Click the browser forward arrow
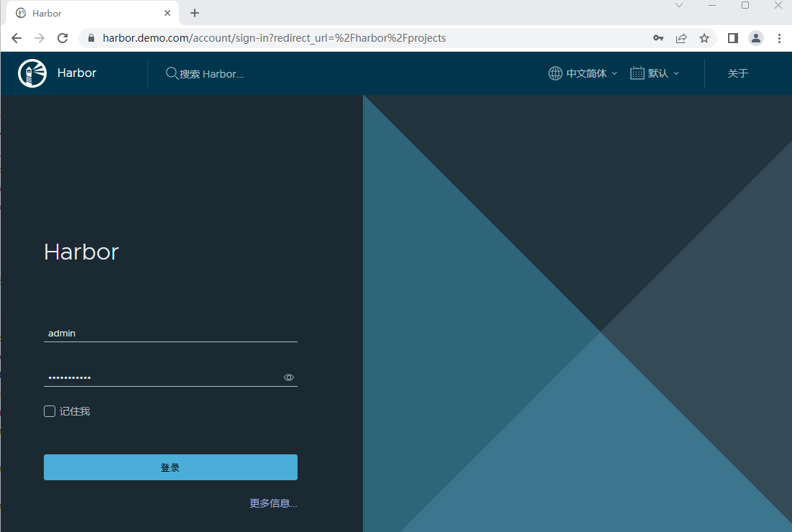 point(40,38)
